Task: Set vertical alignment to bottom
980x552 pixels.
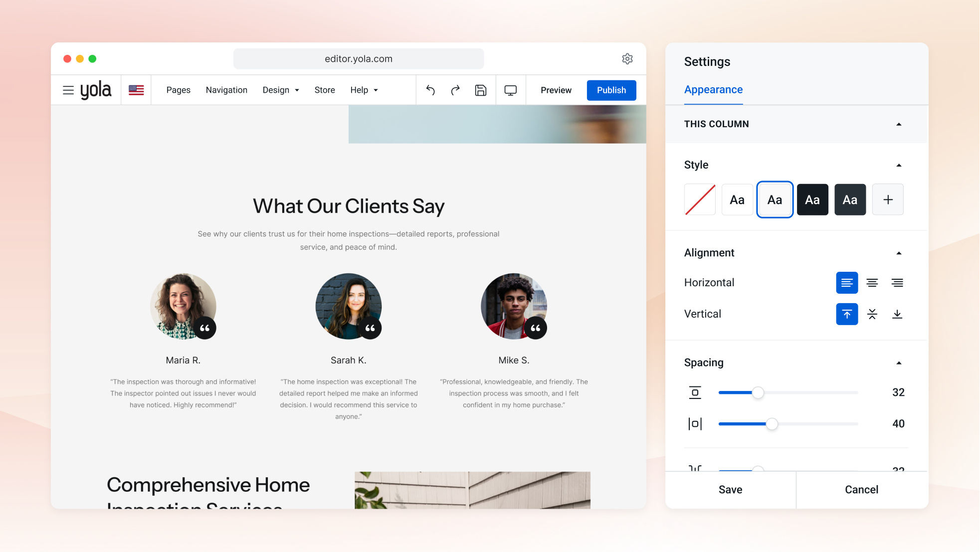Action: (x=897, y=314)
